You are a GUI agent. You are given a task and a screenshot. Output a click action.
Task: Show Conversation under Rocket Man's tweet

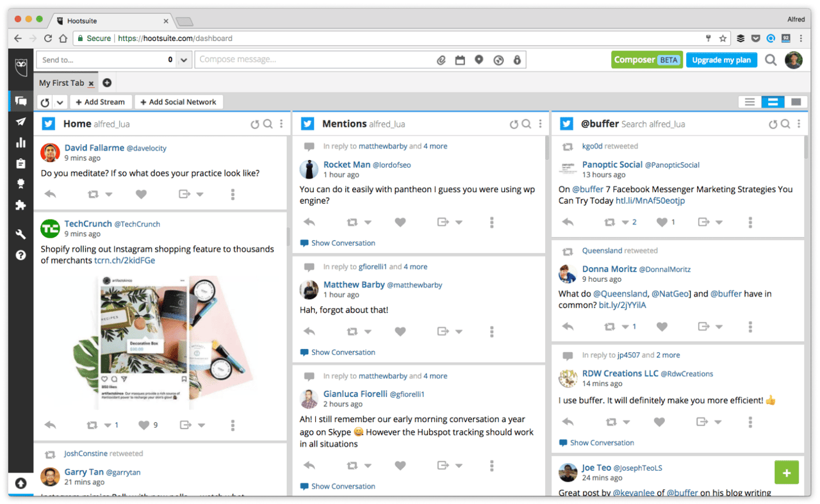[x=338, y=243]
